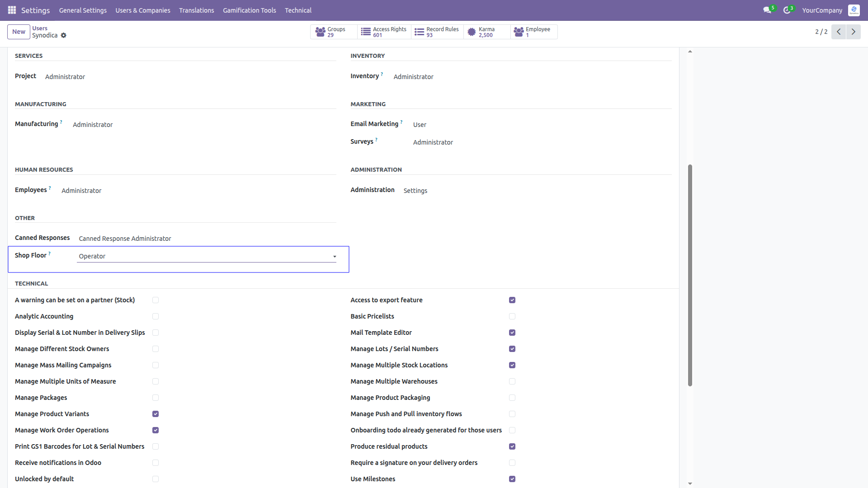Click the New button

coord(19,32)
